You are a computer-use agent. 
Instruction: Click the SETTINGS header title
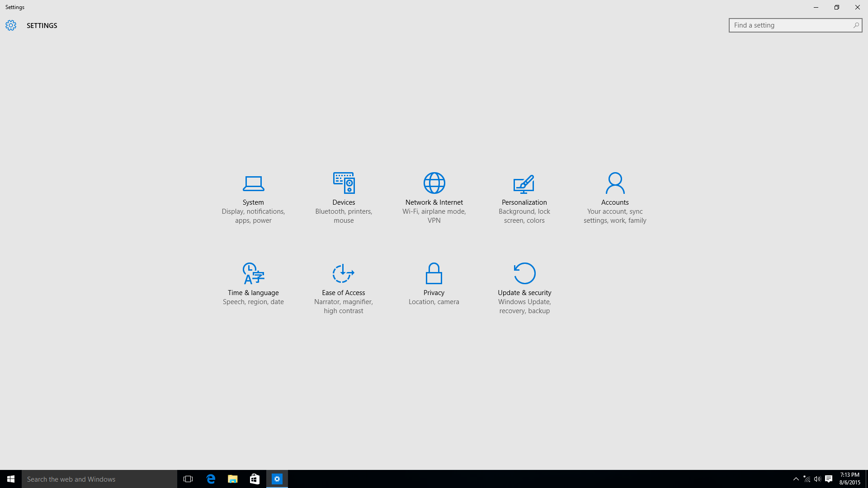pos(42,26)
